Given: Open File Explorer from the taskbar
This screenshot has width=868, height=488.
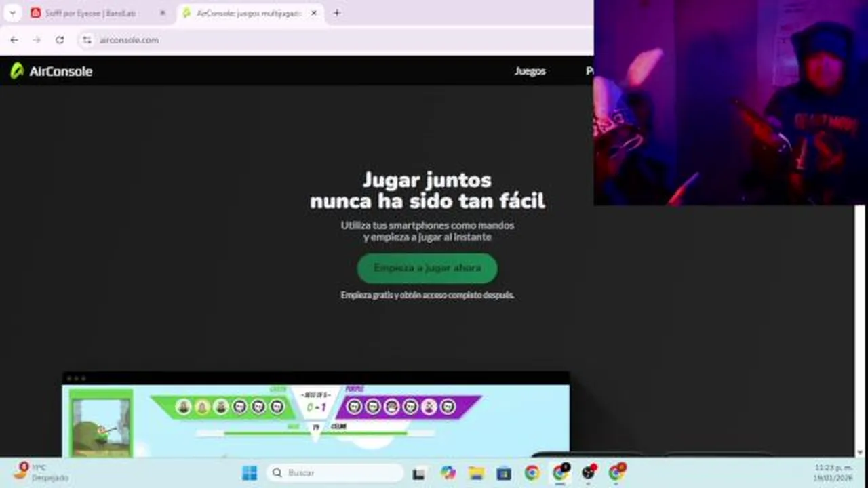Looking at the screenshot, I should click(476, 473).
